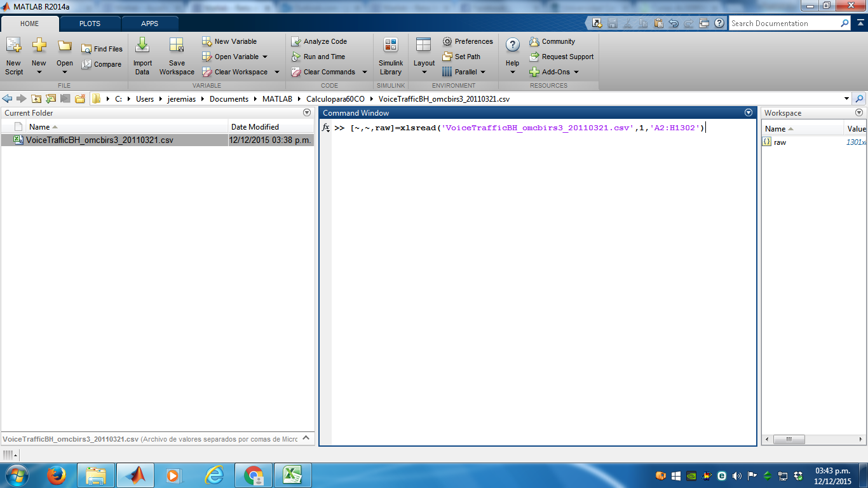868x488 pixels.
Task: Open Excel from the taskbar
Action: [292, 475]
